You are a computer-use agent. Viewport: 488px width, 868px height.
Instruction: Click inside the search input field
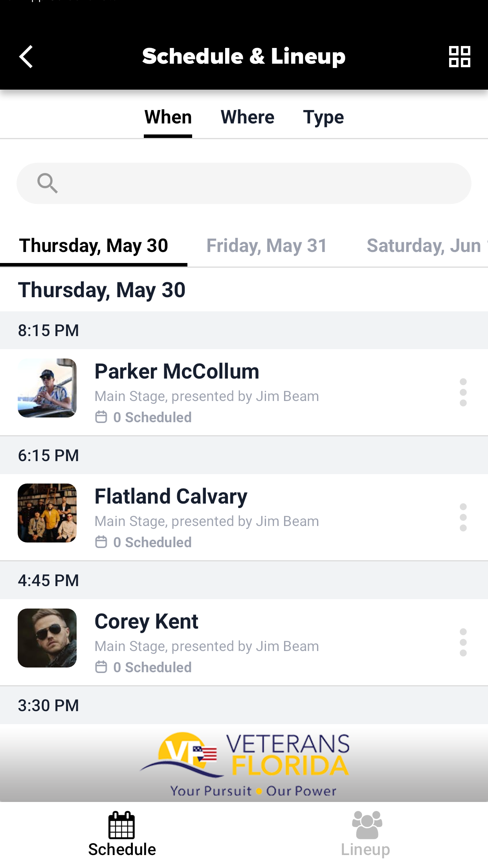pos(244,183)
